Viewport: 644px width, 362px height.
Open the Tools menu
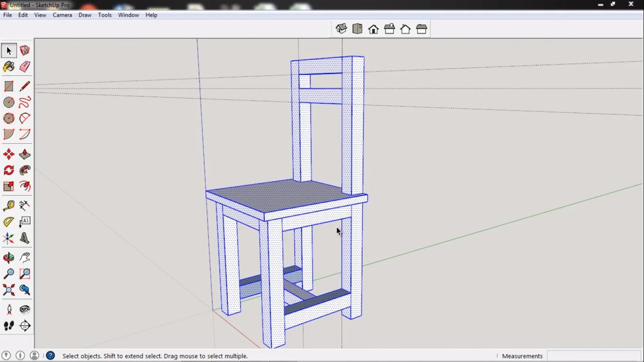(105, 15)
